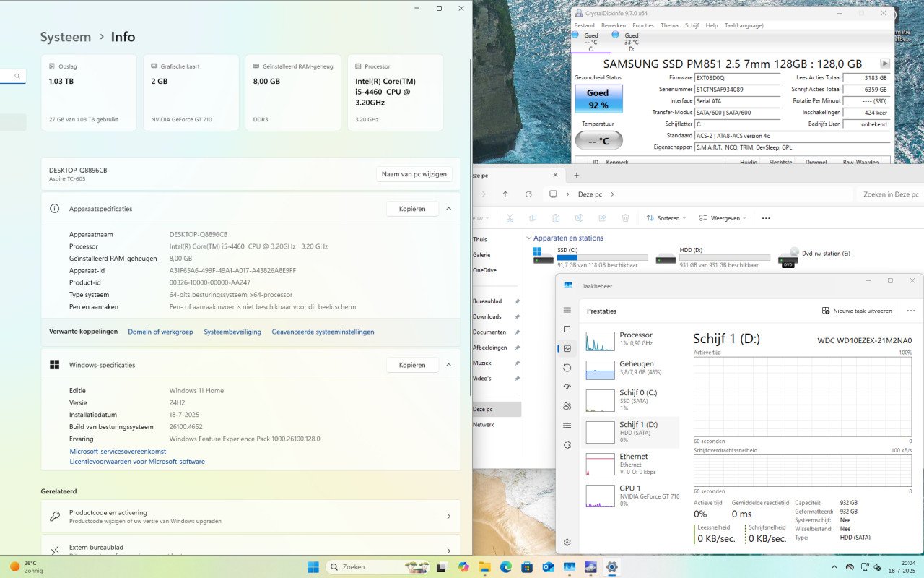Select Ethernet in Task Manager performance list

pos(630,464)
